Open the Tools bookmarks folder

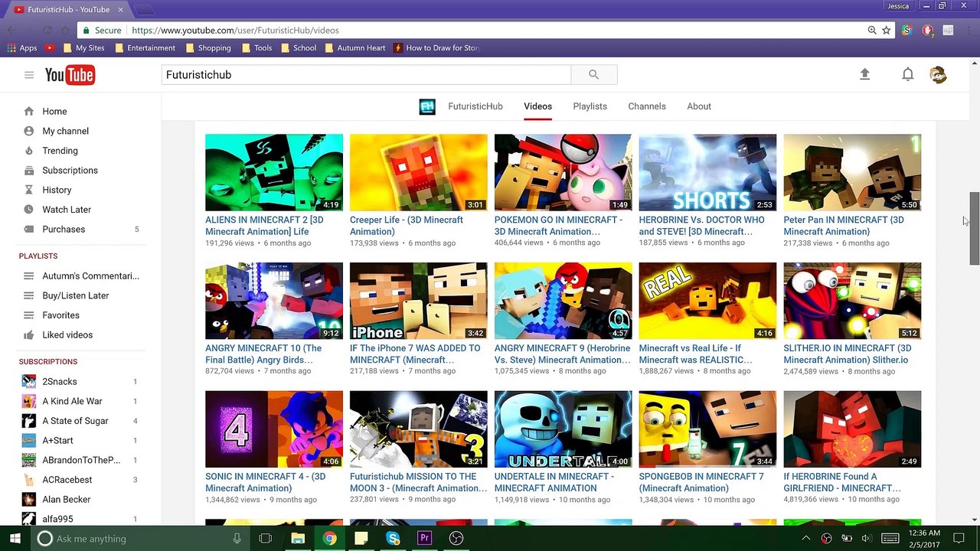(x=256, y=47)
